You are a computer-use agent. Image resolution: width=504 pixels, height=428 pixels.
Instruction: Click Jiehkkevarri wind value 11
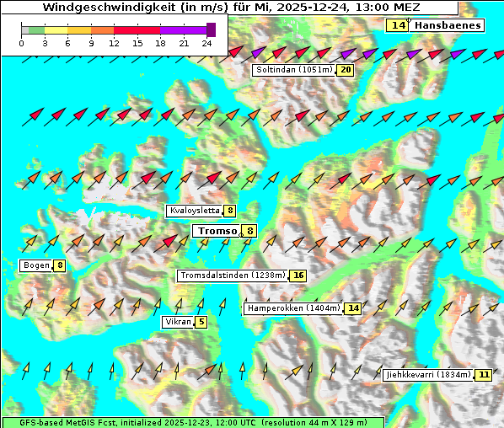click(484, 375)
